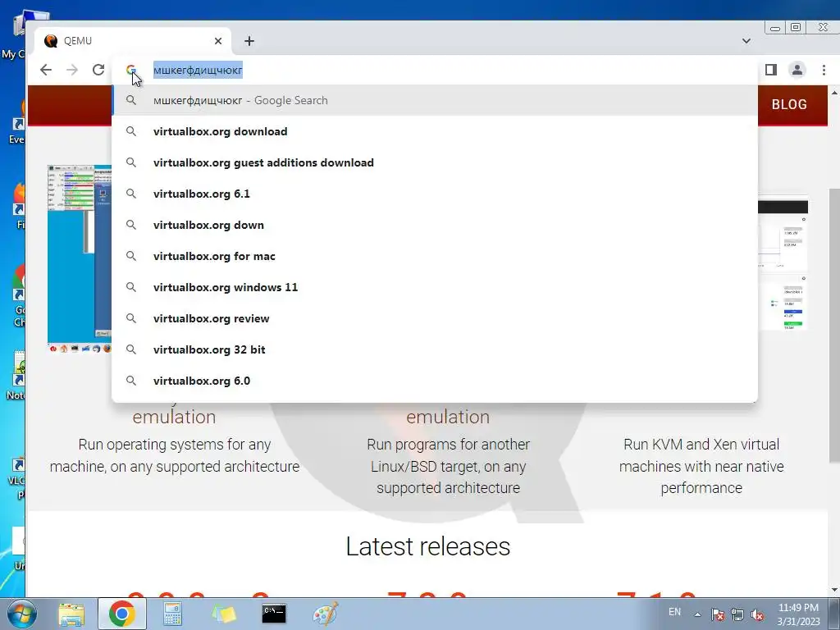Open Chrome's three-dot menu
840x630 pixels.
pyautogui.click(x=824, y=70)
